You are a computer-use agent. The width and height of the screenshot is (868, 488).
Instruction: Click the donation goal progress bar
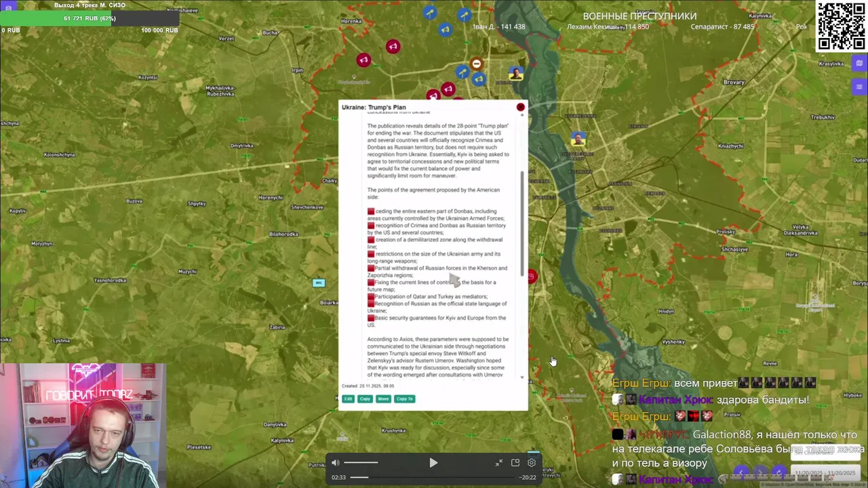pyautogui.click(x=90, y=18)
